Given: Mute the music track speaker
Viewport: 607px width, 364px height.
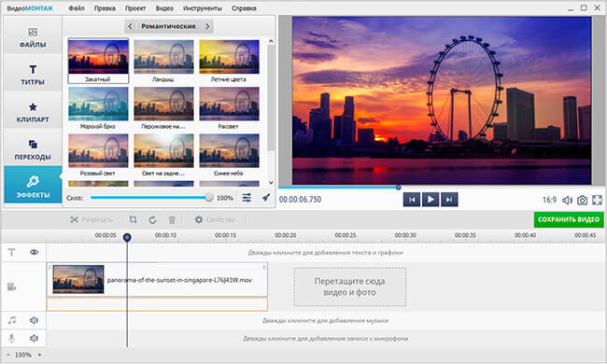Looking at the screenshot, I should coord(34,320).
